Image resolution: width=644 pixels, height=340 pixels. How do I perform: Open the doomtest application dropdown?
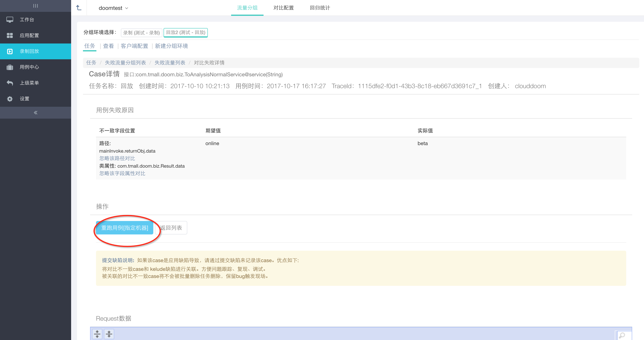pos(113,8)
